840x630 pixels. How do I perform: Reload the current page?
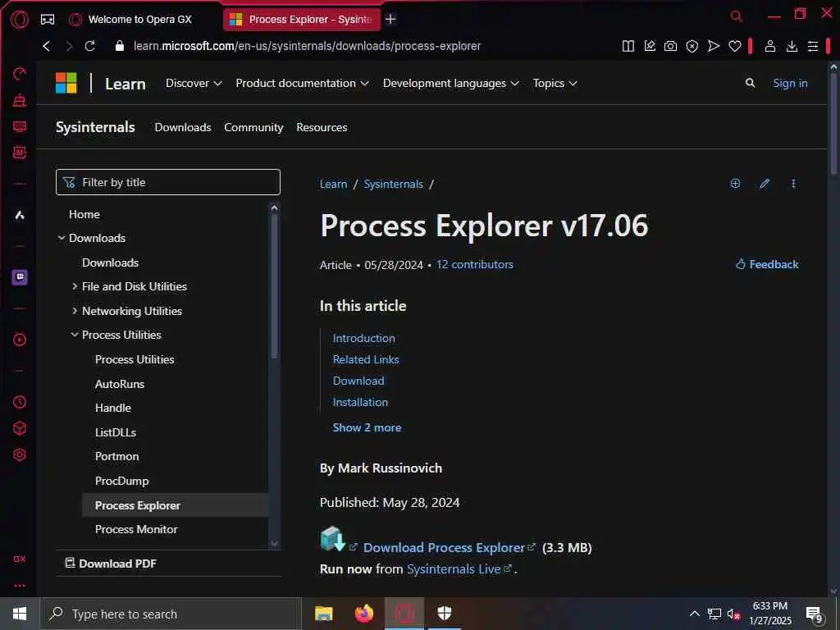tap(90, 46)
